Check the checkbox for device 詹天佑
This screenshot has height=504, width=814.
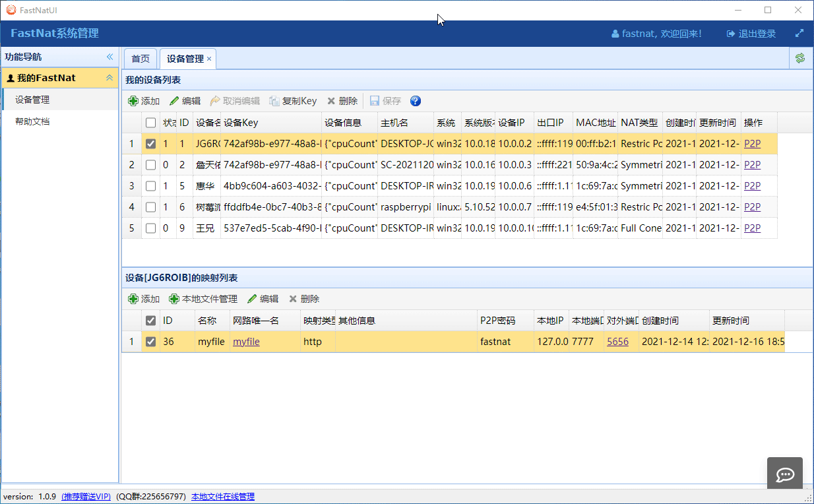tap(151, 164)
